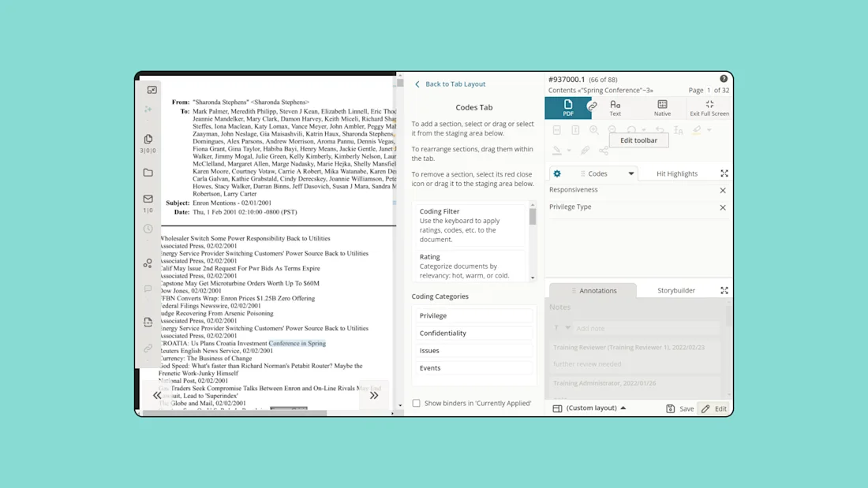Expand the highlighter color dropdown arrow
The height and width of the screenshot is (488, 868).
tap(709, 130)
